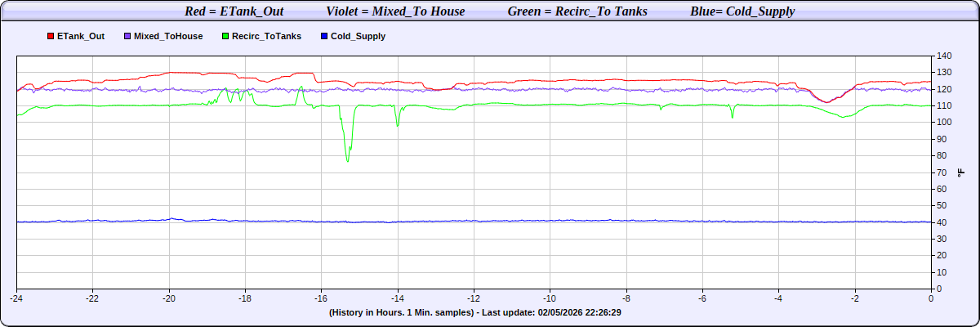The image size is (980, 327).
Task: Click the red line's dip near -3 hours
Action: coord(826,102)
